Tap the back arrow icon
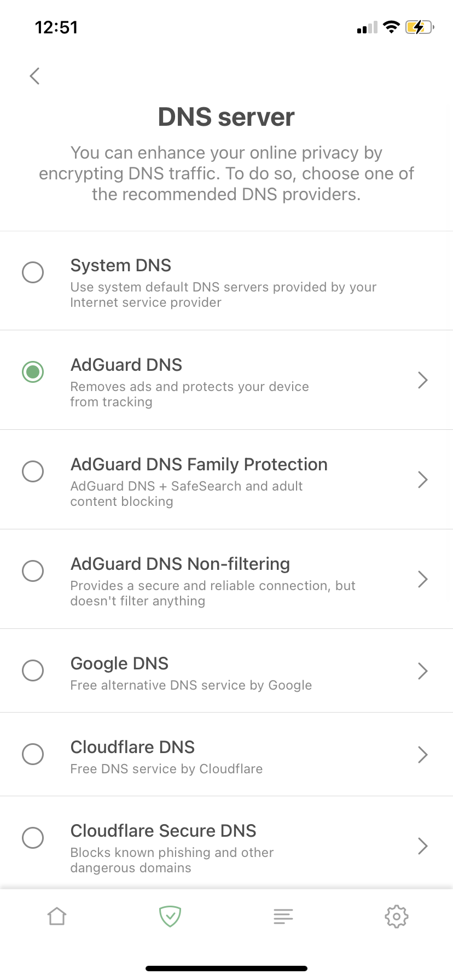 click(34, 76)
